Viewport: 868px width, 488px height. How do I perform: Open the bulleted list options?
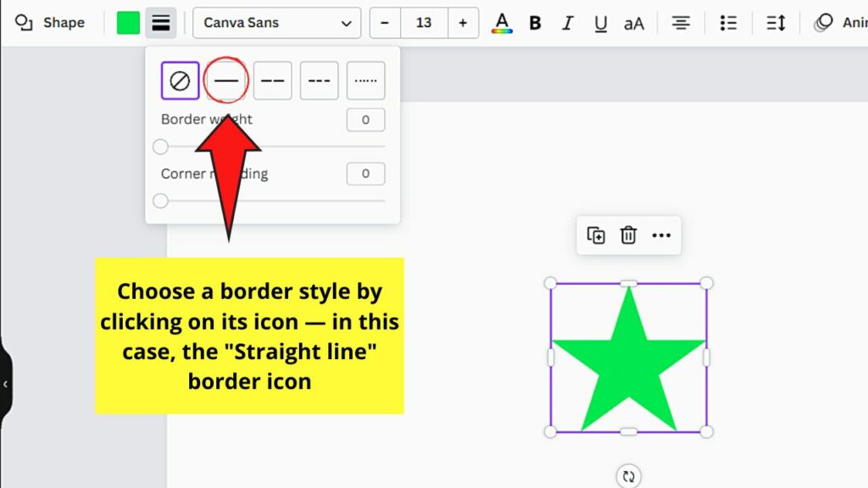click(727, 23)
